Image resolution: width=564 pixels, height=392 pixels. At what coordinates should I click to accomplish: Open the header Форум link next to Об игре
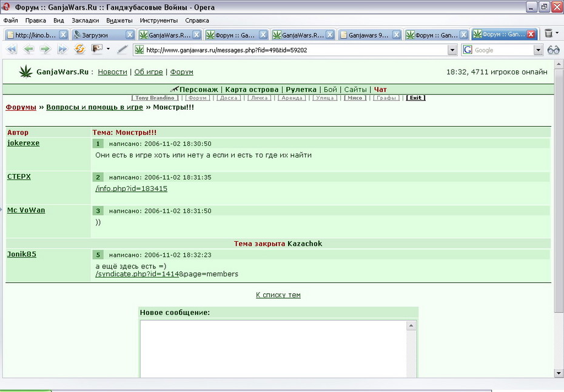coord(182,72)
